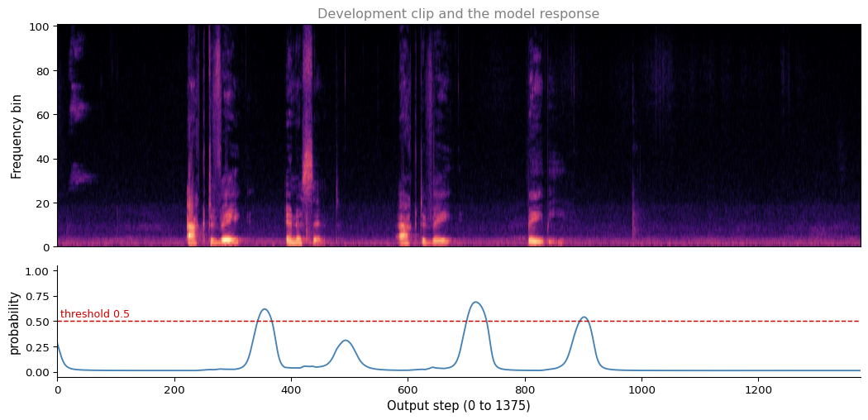The height and width of the screenshot is (420, 868).
Task: Click the x-axis tick label 400
Action: pyautogui.click(x=291, y=389)
